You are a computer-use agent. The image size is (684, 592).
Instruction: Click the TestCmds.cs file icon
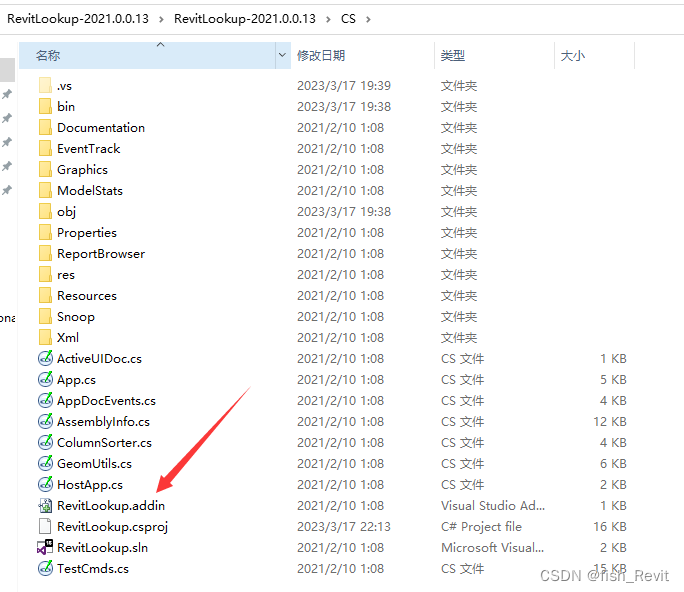45,568
